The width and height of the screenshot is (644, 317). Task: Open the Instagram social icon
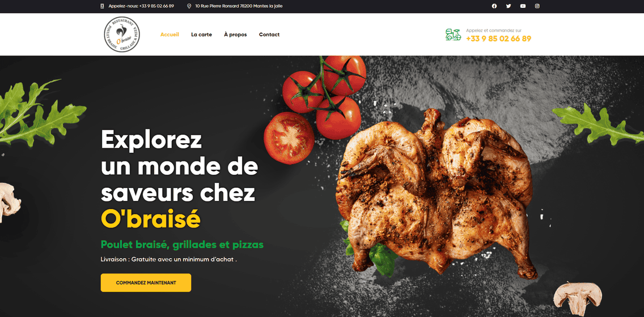click(537, 6)
